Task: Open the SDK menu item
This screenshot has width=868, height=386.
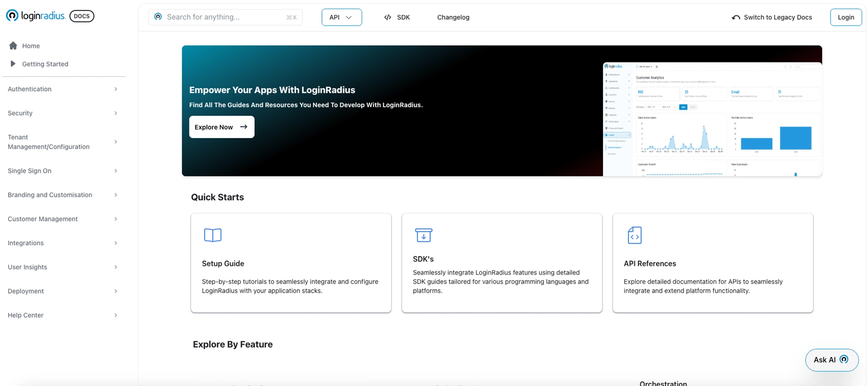Action: 403,17
